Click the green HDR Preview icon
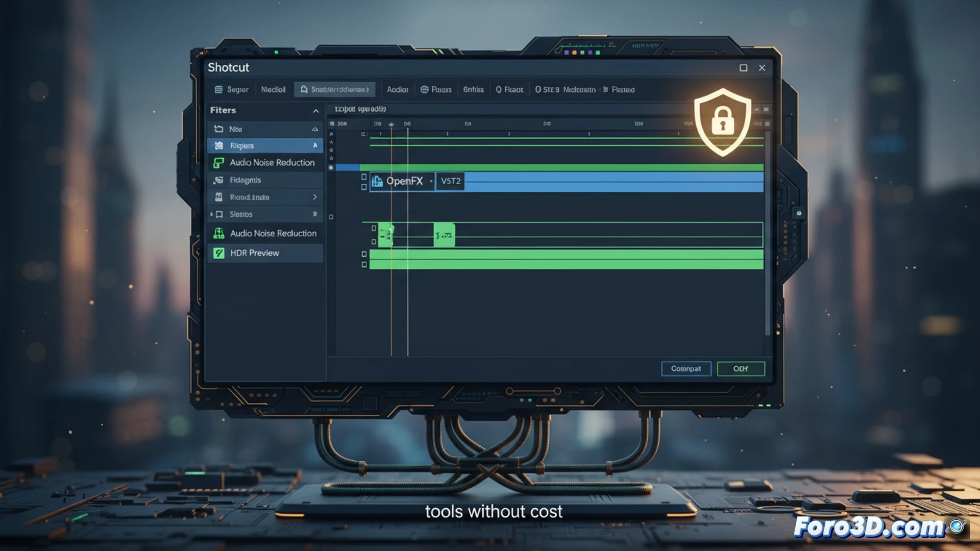The height and width of the screenshot is (551, 980). pos(218,253)
